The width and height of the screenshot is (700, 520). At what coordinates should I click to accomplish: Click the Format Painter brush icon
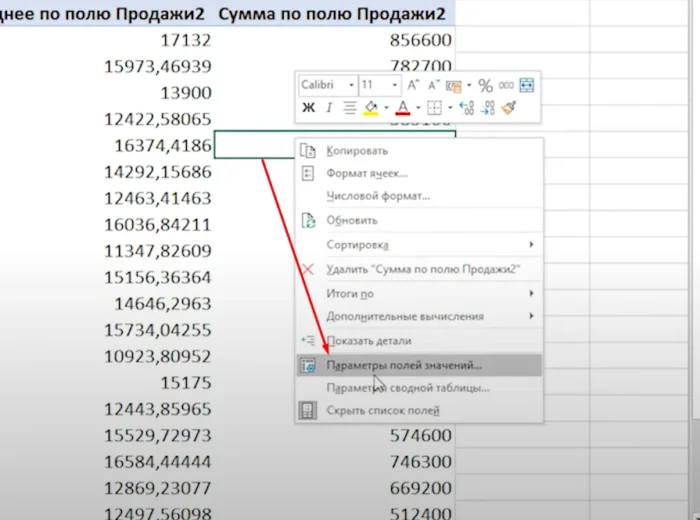508,108
